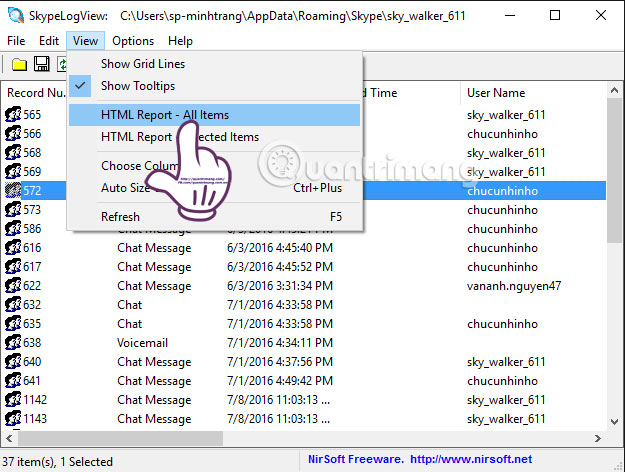Click the chat icon on record 569

[x=13, y=171]
